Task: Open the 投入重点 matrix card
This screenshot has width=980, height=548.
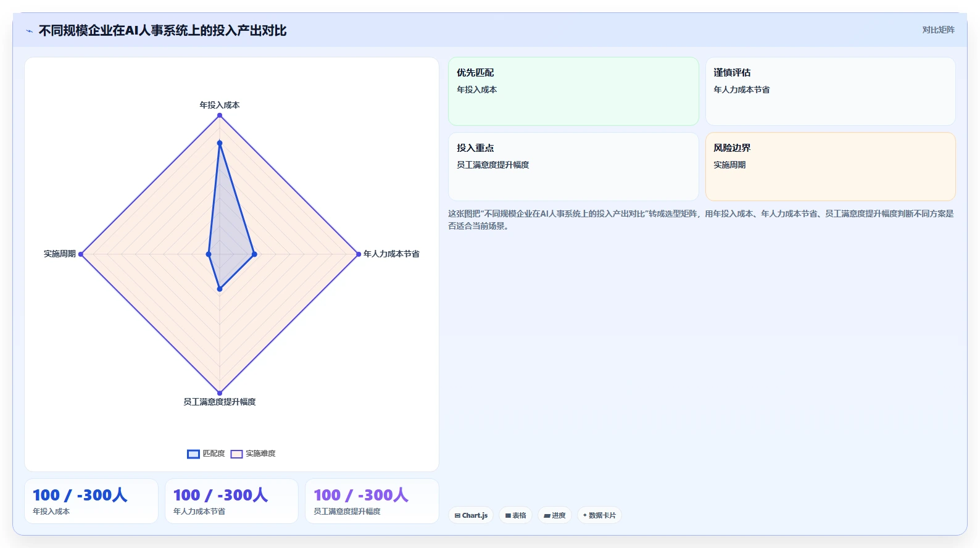Action: (x=573, y=167)
